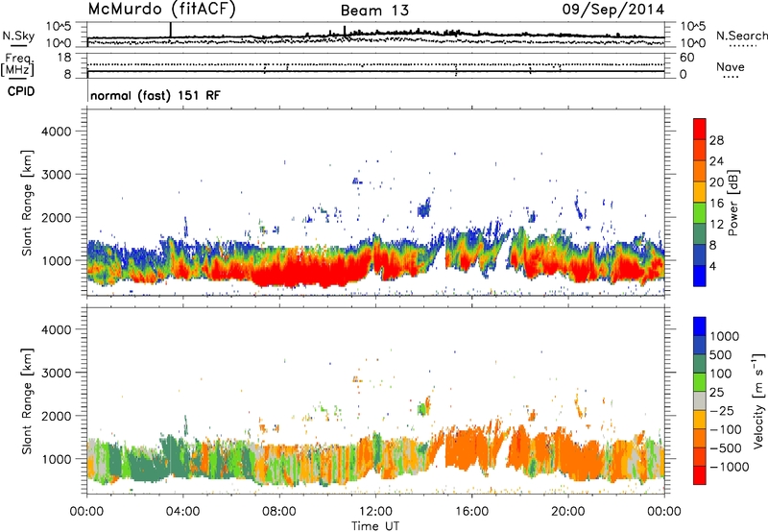Viewport: 768px width, 532px height.
Task: Click the 'McMurdo (fitACF)' title text
Action: 161,10
